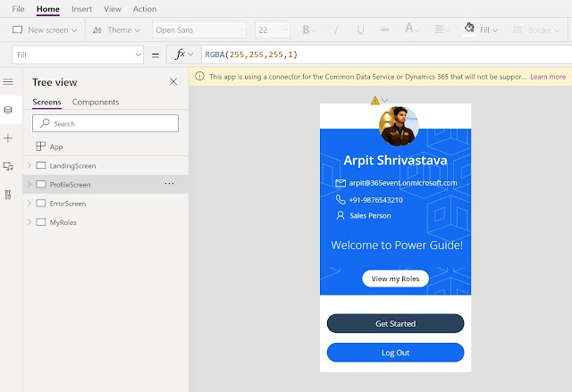This screenshot has width=572, height=392.
Task: Close the Tree view panel
Action: point(173,81)
